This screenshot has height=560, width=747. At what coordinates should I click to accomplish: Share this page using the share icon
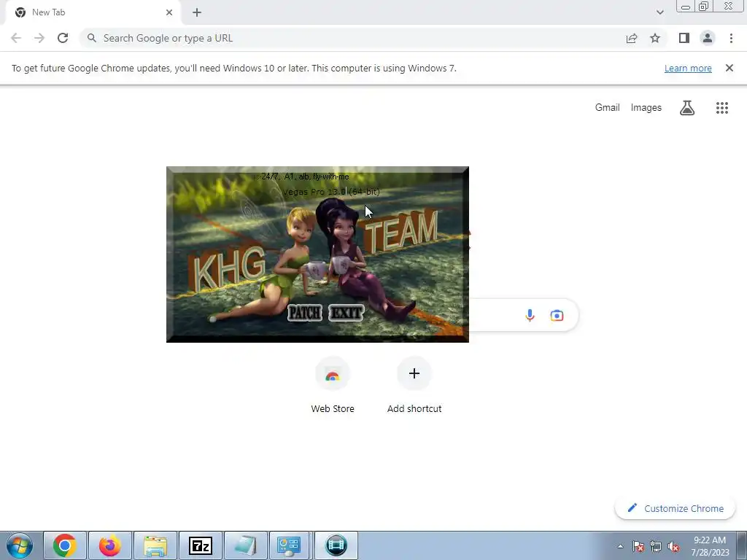coord(632,38)
